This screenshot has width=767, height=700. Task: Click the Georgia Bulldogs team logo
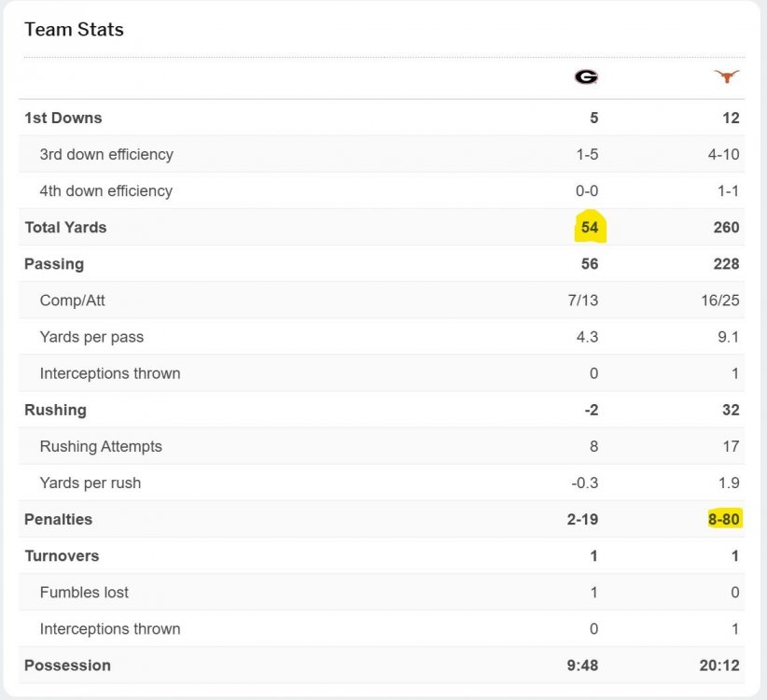pyautogui.click(x=586, y=77)
